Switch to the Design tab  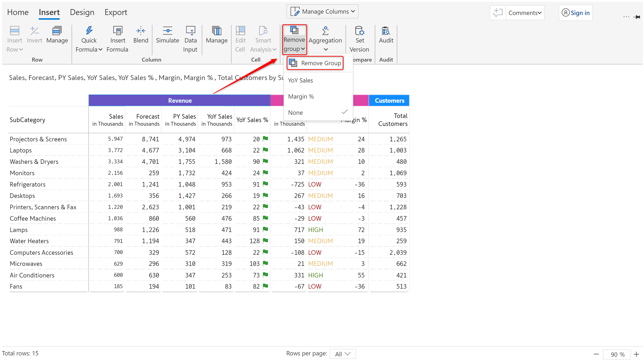[x=82, y=12]
